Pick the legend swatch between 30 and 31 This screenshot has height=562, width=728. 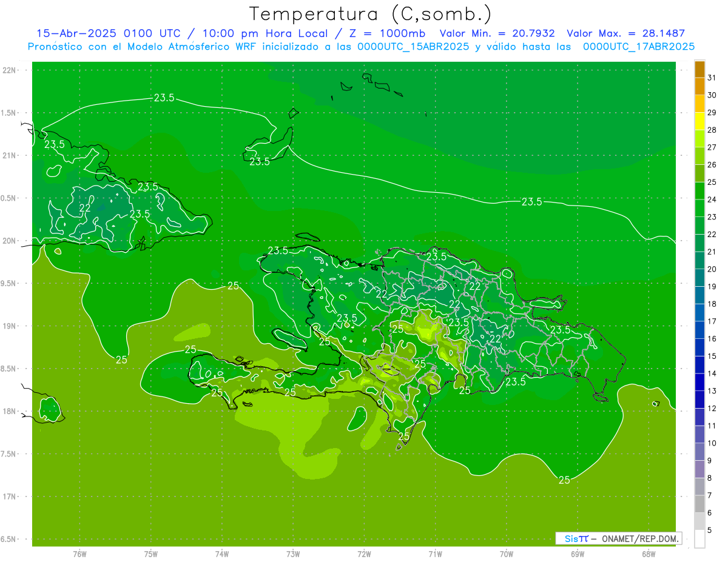700,87
